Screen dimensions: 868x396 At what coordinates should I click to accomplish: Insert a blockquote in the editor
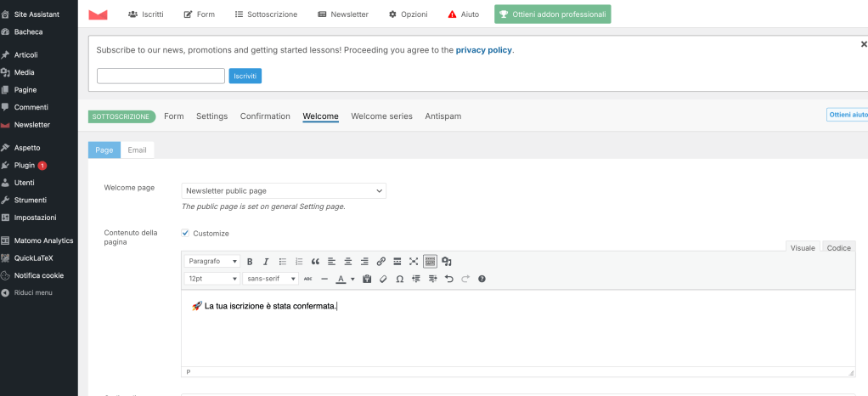(315, 262)
